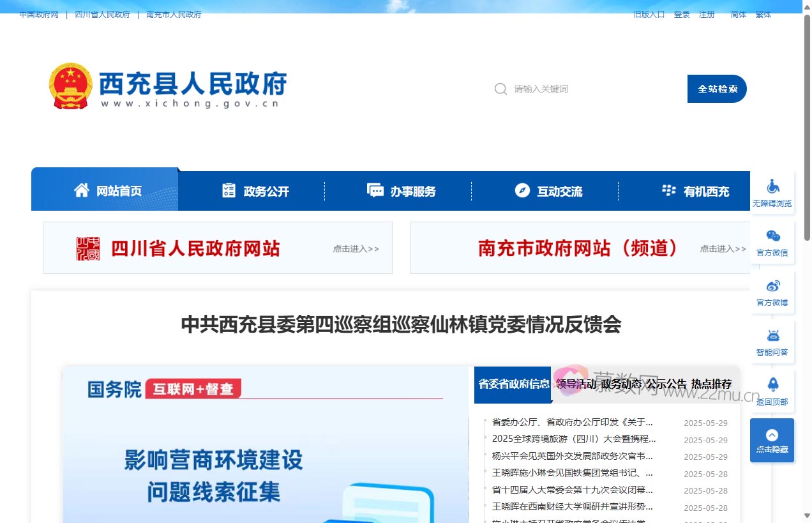Open the 旧版入口 link

(x=649, y=14)
